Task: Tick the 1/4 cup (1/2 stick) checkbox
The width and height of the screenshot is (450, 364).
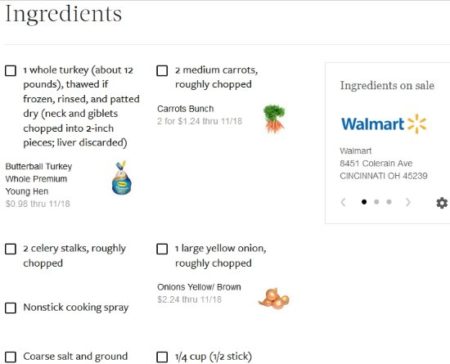Action: click(x=162, y=357)
